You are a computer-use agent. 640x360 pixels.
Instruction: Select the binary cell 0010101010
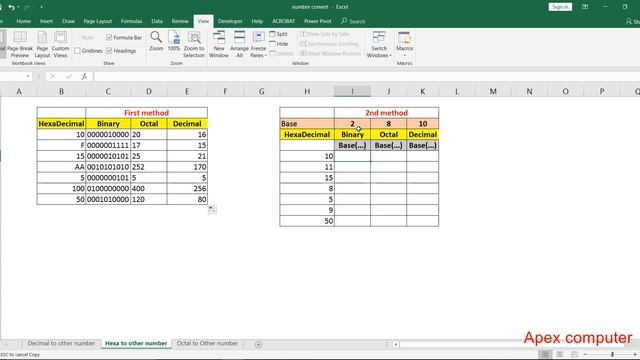(x=108, y=167)
